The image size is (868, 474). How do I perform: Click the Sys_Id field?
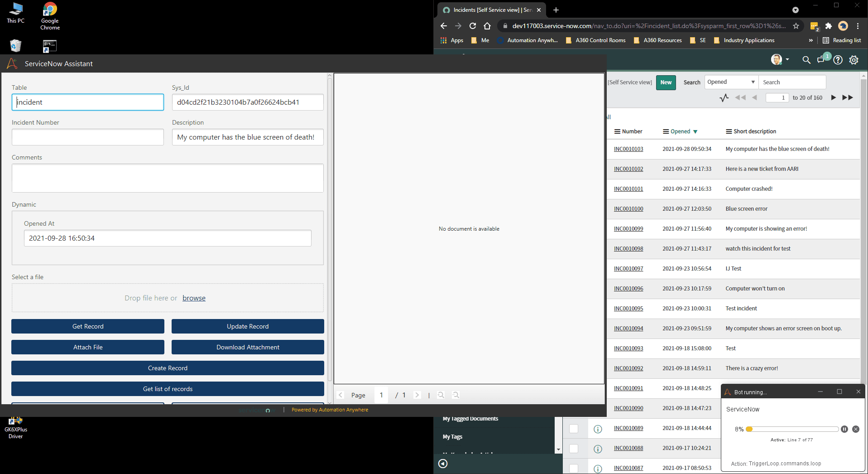tap(248, 102)
